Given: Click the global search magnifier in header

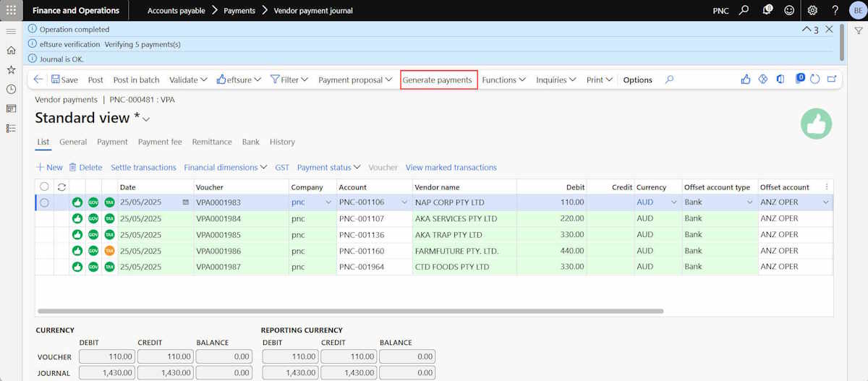Looking at the screenshot, I should pyautogui.click(x=744, y=11).
